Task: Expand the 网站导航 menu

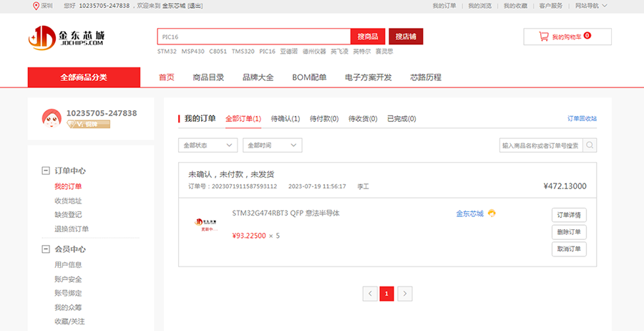Action: click(x=590, y=6)
